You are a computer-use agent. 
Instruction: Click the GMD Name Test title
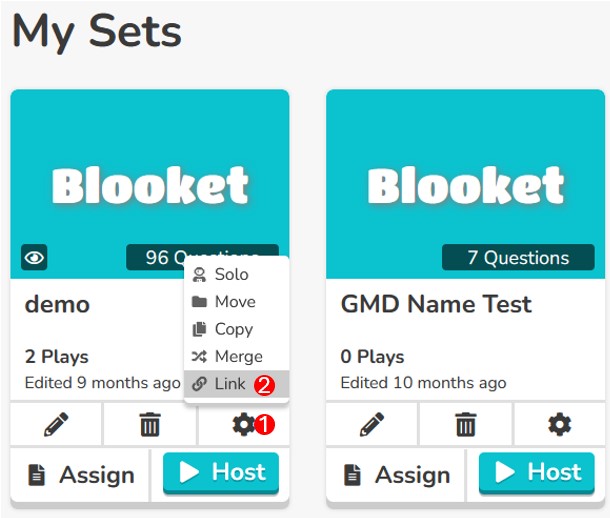pyautogui.click(x=436, y=304)
